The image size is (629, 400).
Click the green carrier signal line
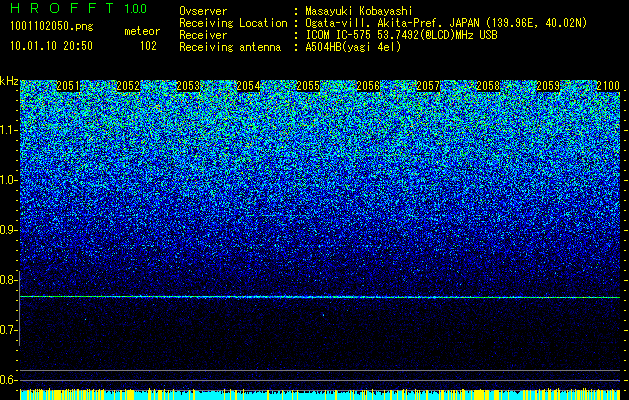pyautogui.click(x=320, y=297)
